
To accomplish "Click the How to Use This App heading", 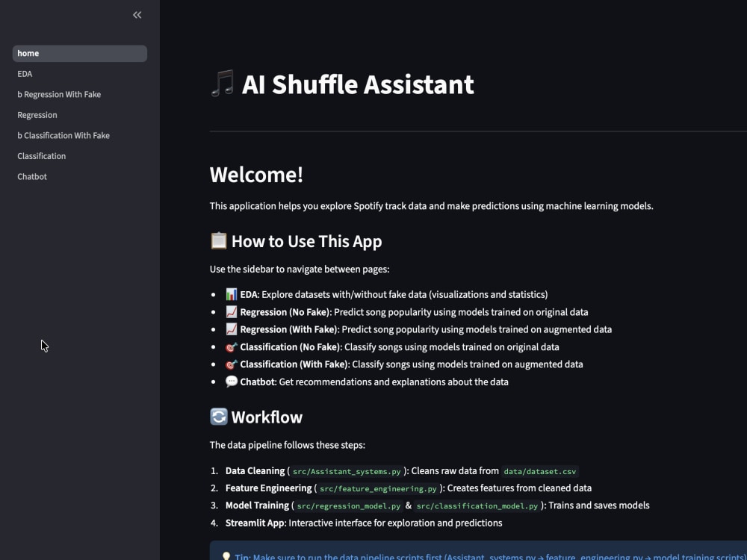I will point(306,241).
